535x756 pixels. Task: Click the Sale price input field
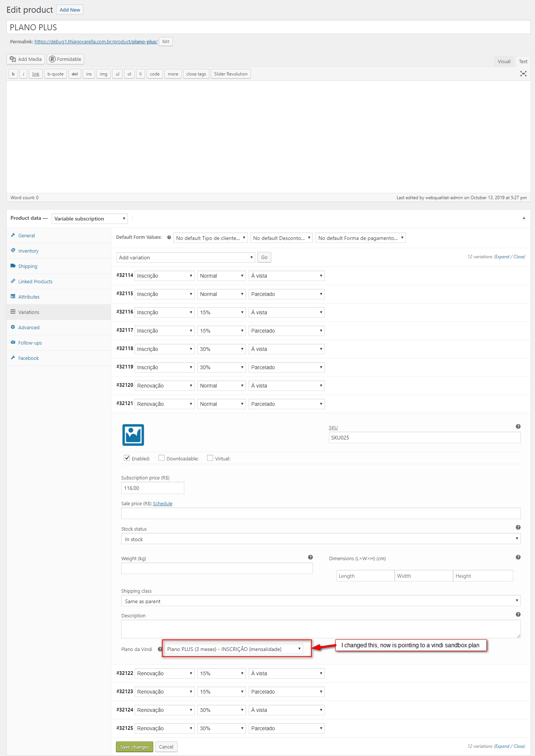[321, 513]
